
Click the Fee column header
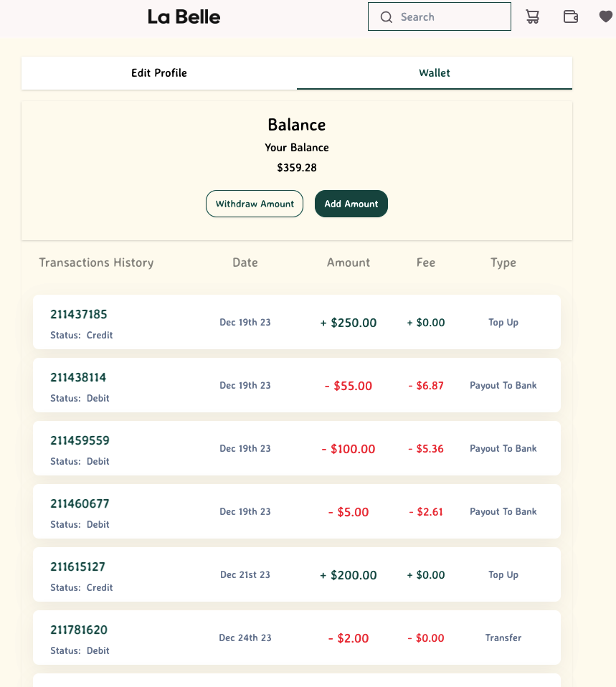[x=426, y=262]
